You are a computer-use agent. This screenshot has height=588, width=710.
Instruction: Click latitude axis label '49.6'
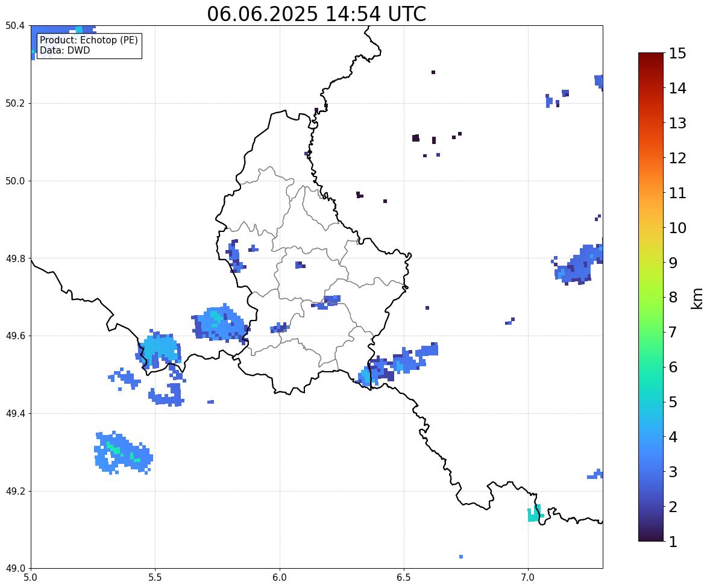[15, 336]
